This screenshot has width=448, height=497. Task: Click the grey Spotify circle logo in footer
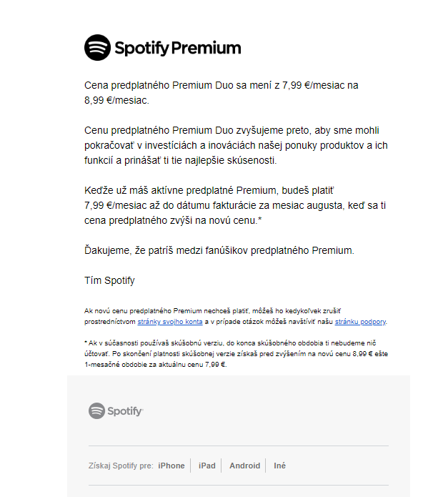coord(96,410)
